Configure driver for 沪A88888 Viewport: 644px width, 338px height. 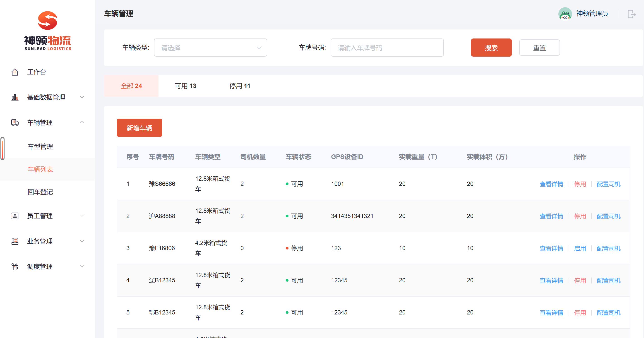(608, 216)
